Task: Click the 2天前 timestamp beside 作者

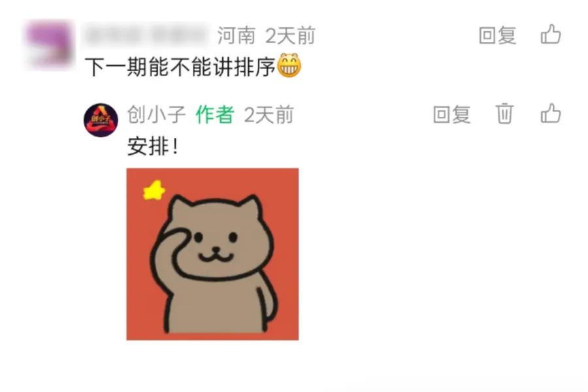Action: point(269,114)
